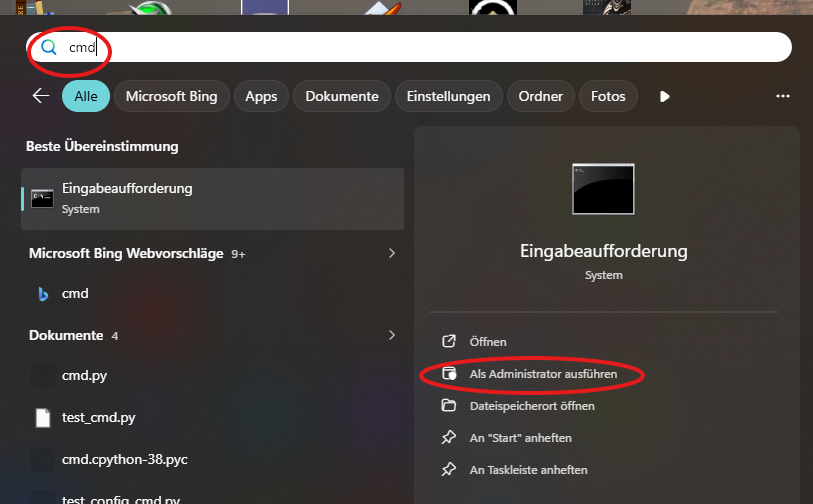Image resolution: width=813 pixels, height=504 pixels.
Task: Open the test_cmd.py document
Action: 99,418
